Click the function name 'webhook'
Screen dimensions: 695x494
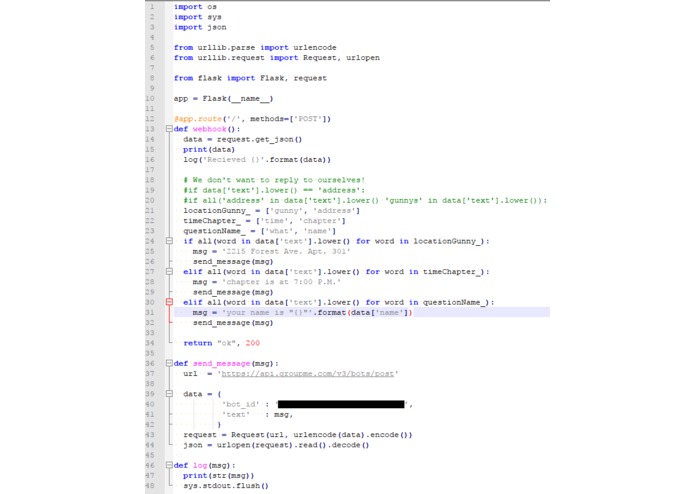click(209, 129)
